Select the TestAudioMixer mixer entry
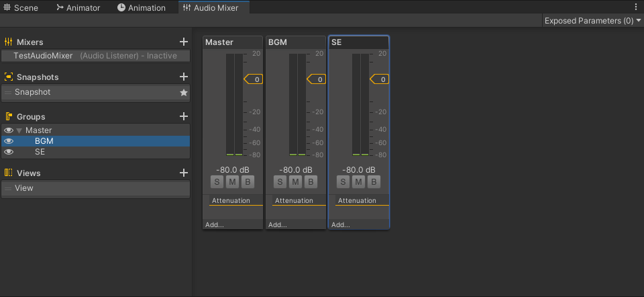 coord(96,56)
